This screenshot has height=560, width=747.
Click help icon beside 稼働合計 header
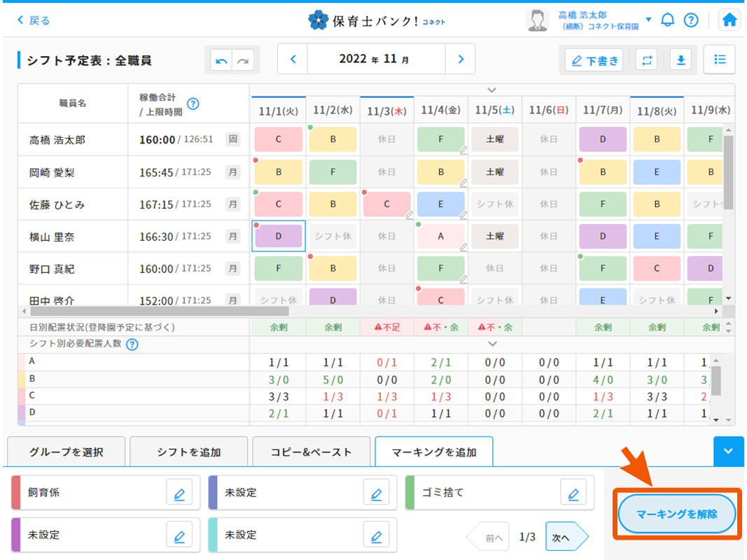(x=193, y=104)
